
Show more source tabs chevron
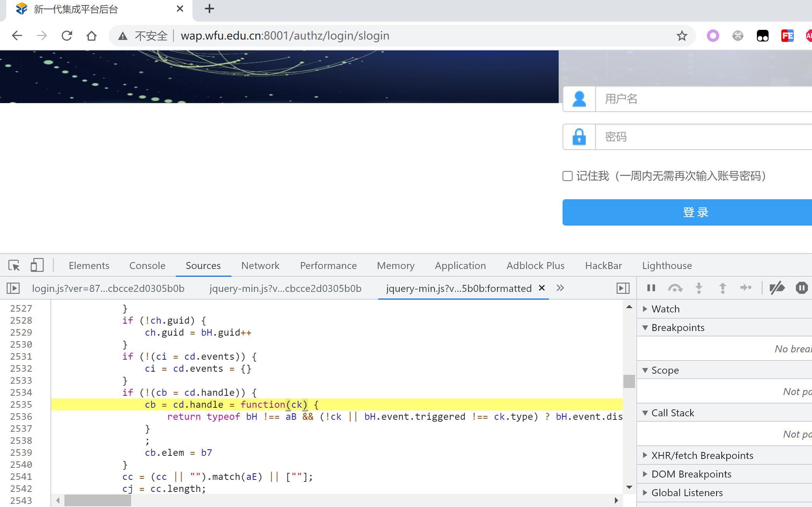coord(560,288)
